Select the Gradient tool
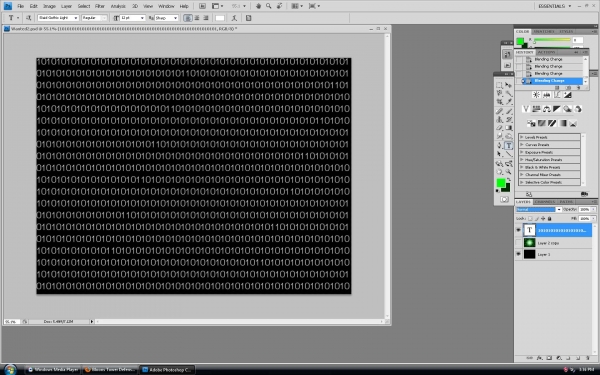Screen dimensions: 600x375 coord(509,128)
